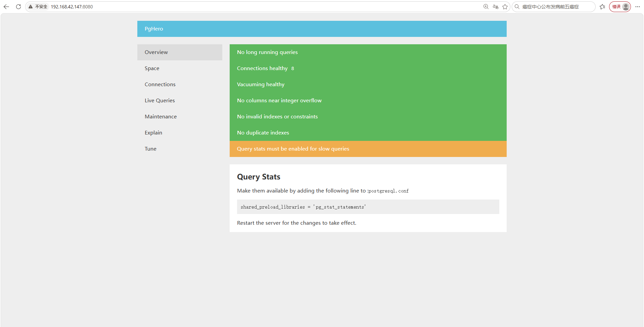Select Overview in the sidebar
The width and height of the screenshot is (644, 327).
click(x=180, y=52)
